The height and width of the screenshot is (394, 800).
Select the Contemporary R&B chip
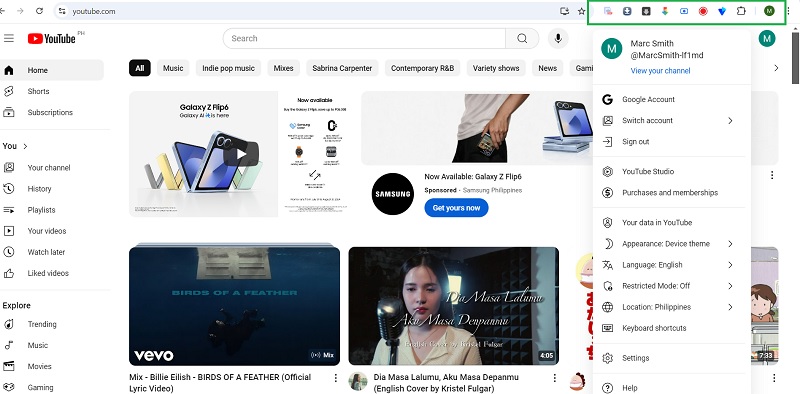tap(422, 68)
